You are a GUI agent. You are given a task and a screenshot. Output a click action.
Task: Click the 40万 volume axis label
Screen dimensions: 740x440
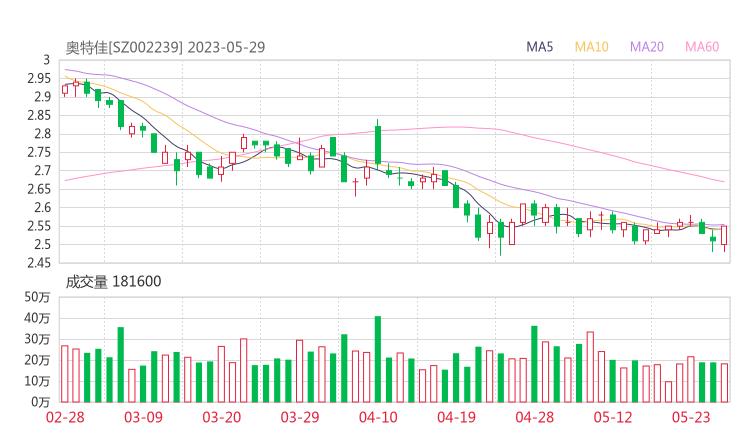37,318
